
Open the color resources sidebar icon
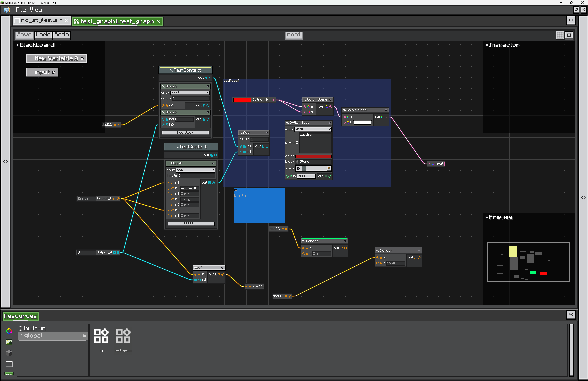point(9,331)
